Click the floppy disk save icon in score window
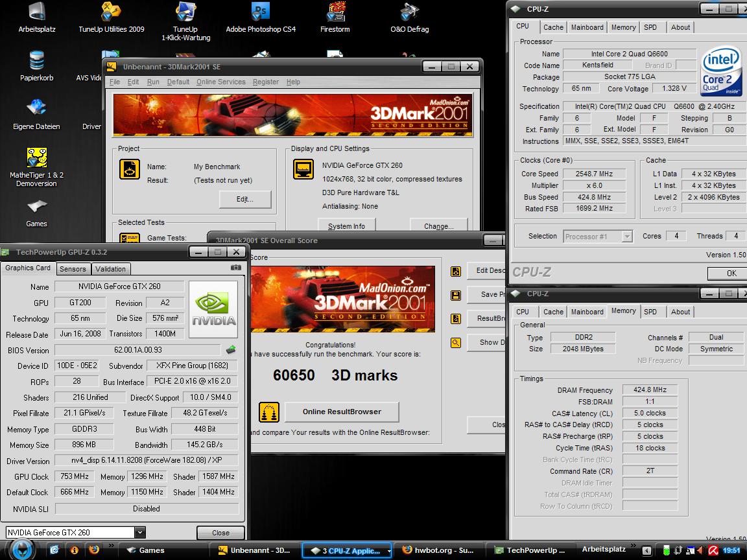 pos(456,296)
